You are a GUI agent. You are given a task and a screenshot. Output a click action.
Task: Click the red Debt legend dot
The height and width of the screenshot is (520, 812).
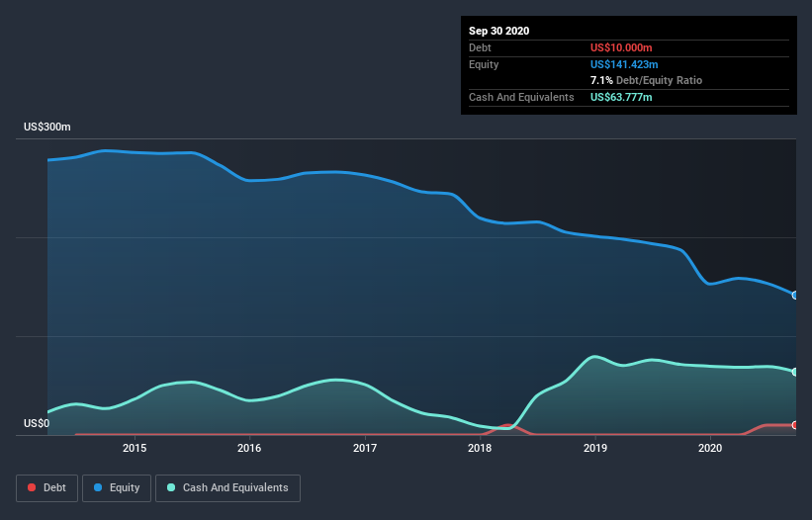click(32, 487)
